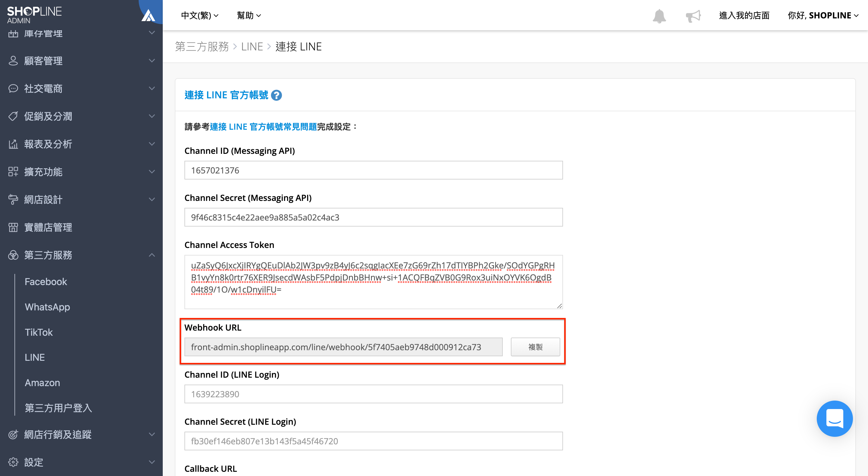Click the Webhook URL read-only field
The image size is (868, 476).
click(343, 347)
